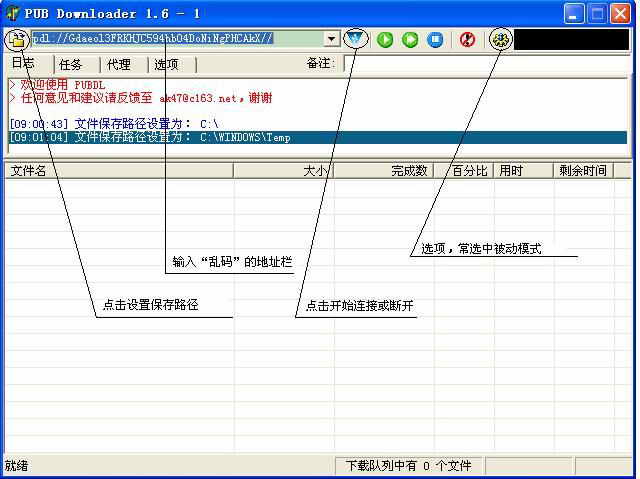Click the 剩余时间 column header
Viewport: 640px width, 479px height.
point(583,171)
